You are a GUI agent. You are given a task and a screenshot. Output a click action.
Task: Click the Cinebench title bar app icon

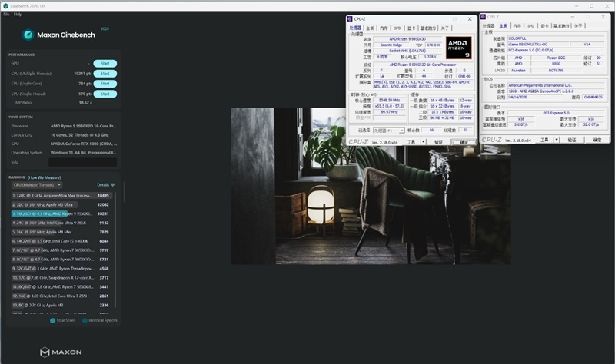click(5, 6)
